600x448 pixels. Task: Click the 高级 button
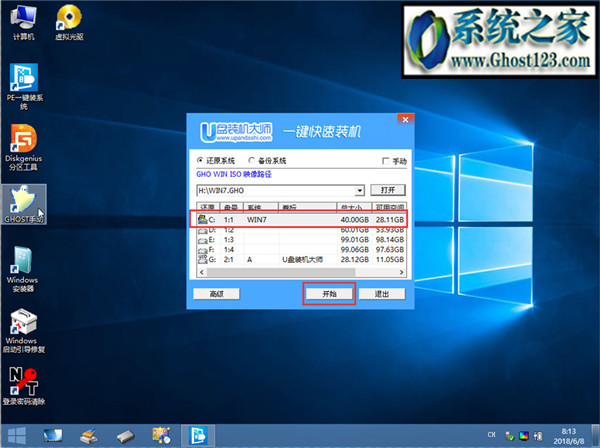point(217,294)
